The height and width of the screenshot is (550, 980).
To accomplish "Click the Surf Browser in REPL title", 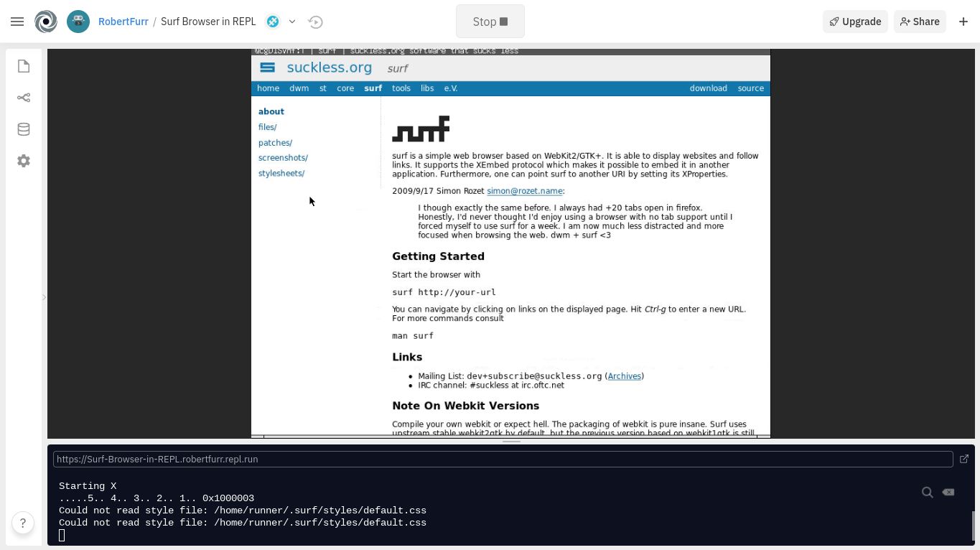I will [x=208, y=22].
